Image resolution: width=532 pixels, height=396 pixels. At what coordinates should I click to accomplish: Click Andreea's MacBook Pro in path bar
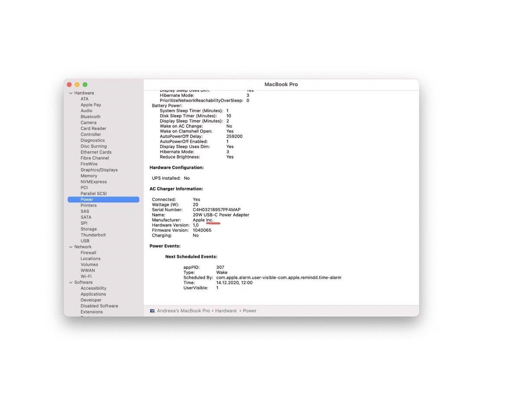(x=183, y=311)
